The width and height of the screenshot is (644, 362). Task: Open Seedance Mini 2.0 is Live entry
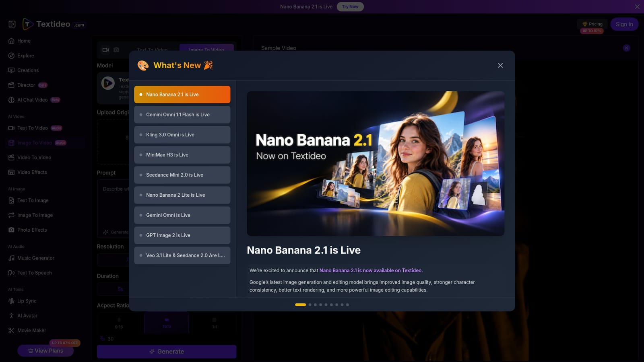coord(182,175)
